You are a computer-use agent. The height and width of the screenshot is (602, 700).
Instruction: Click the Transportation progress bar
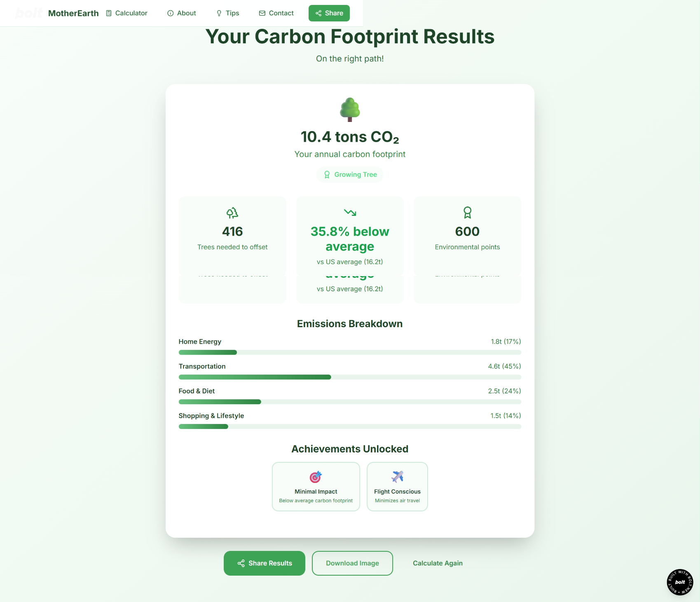pos(350,377)
